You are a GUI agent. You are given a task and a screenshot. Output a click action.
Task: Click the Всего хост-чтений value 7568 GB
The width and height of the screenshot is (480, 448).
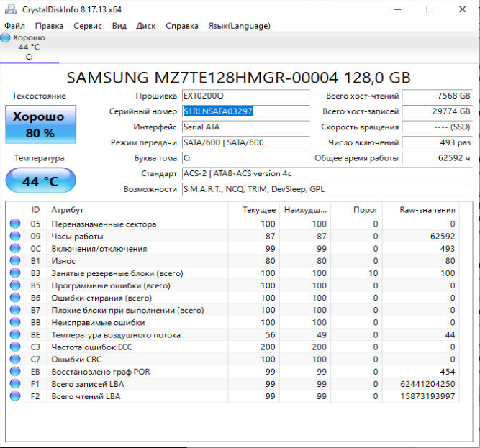click(437, 96)
